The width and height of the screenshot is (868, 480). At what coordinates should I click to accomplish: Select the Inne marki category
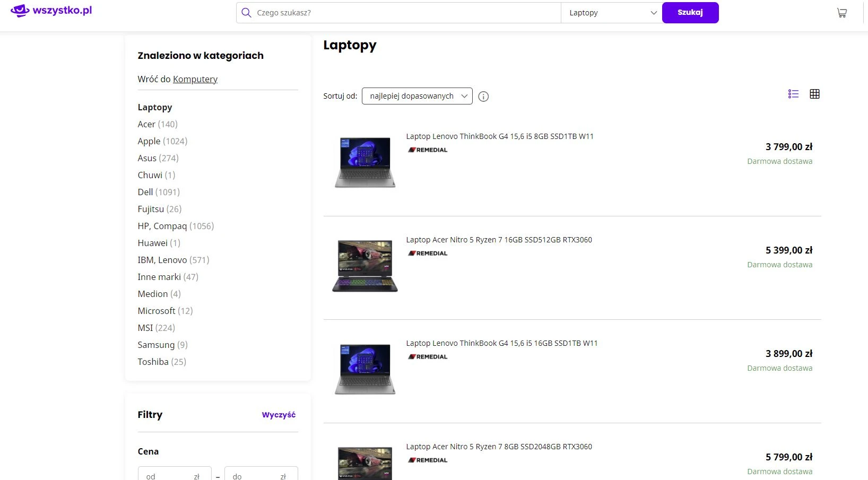168,277
